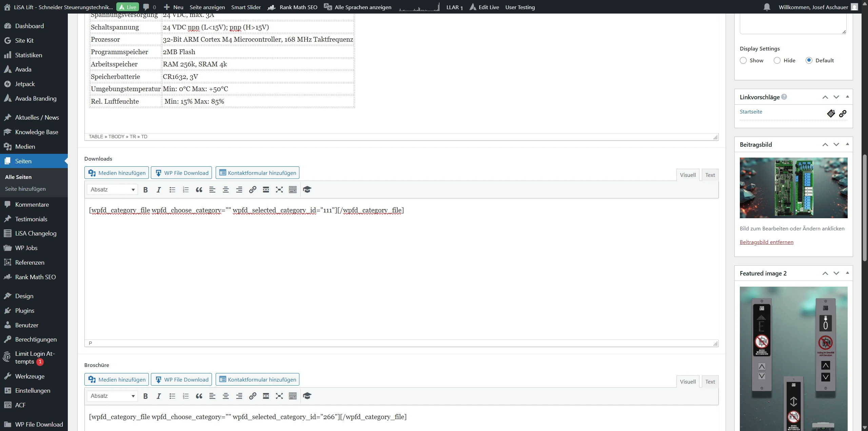Select the Hide display setting
The image size is (868, 431).
point(777,60)
